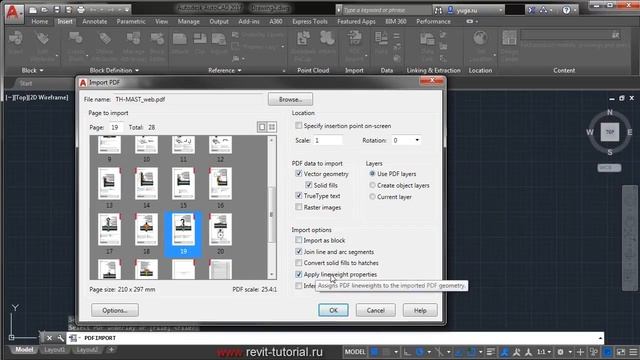The width and height of the screenshot is (640, 360).
Task: Open the WCS dropdown under ViewCube
Action: (x=609, y=168)
